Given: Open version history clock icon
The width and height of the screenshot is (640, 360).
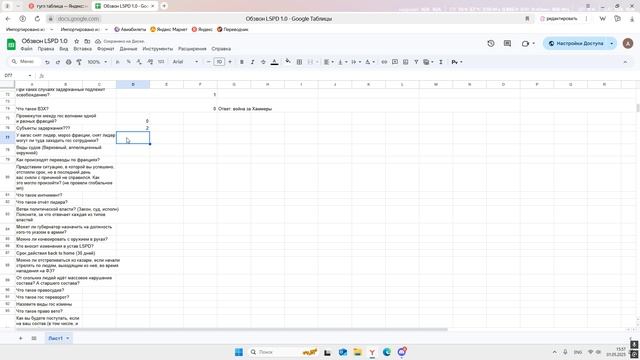Looking at the screenshot, I should [491, 43].
